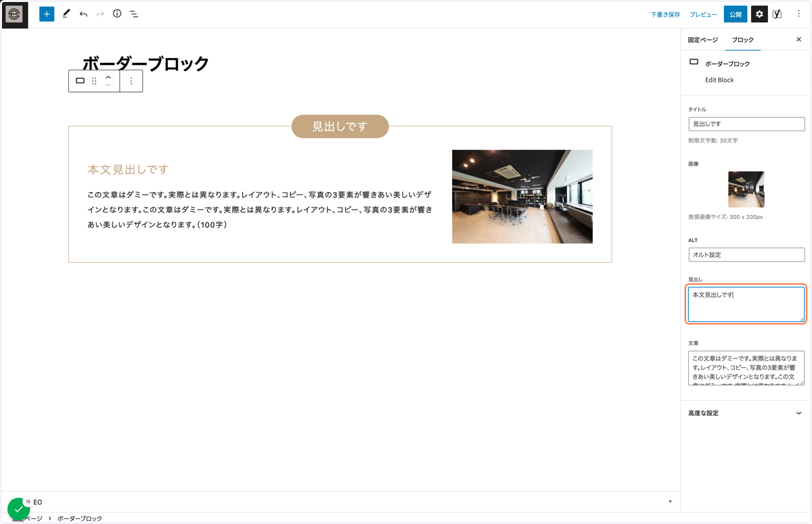Click the ボーダーブロック page title

point(145,64)
